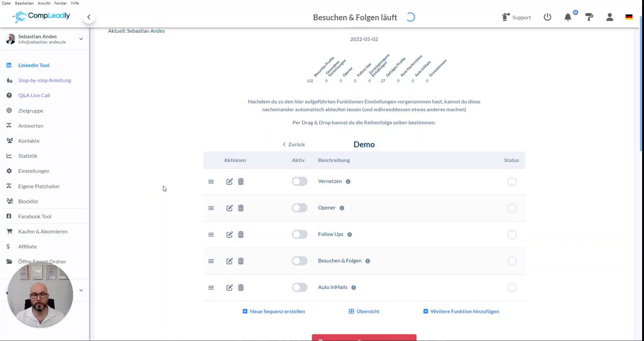Open the paint roller theme icon
Image resolution: width=644 pixels, height=341 pixels.
coord(589,17)
